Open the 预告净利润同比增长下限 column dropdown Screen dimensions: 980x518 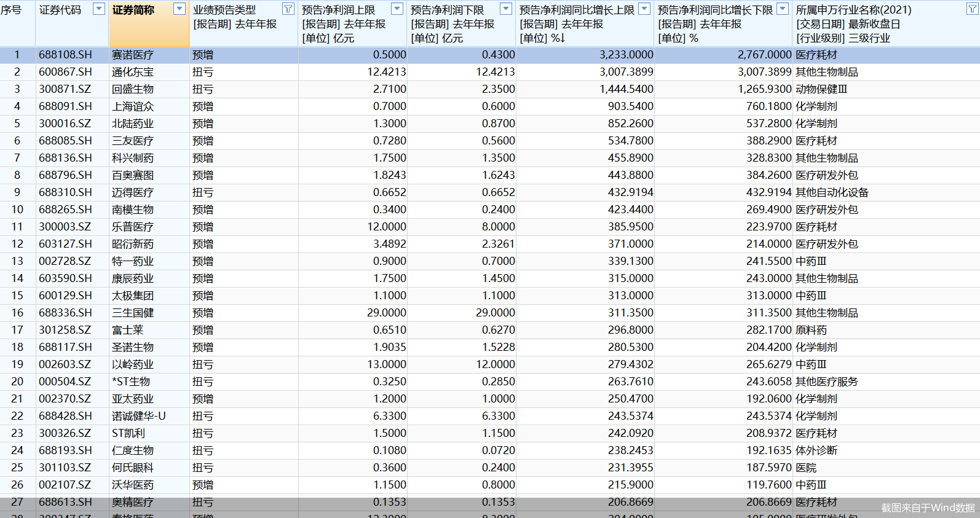click(x=783, y=9)
